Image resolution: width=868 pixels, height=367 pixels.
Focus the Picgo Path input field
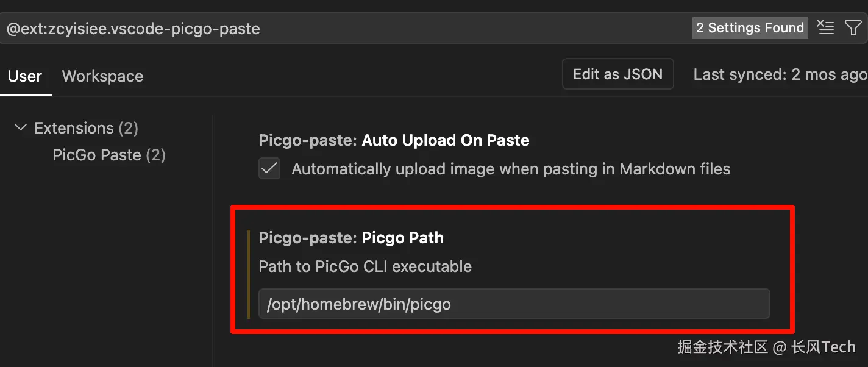coord(514,304)
